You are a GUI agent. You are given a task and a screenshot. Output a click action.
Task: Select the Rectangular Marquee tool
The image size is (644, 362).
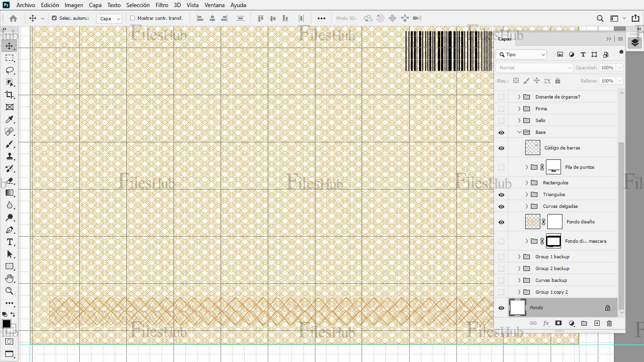pos(9,58)
